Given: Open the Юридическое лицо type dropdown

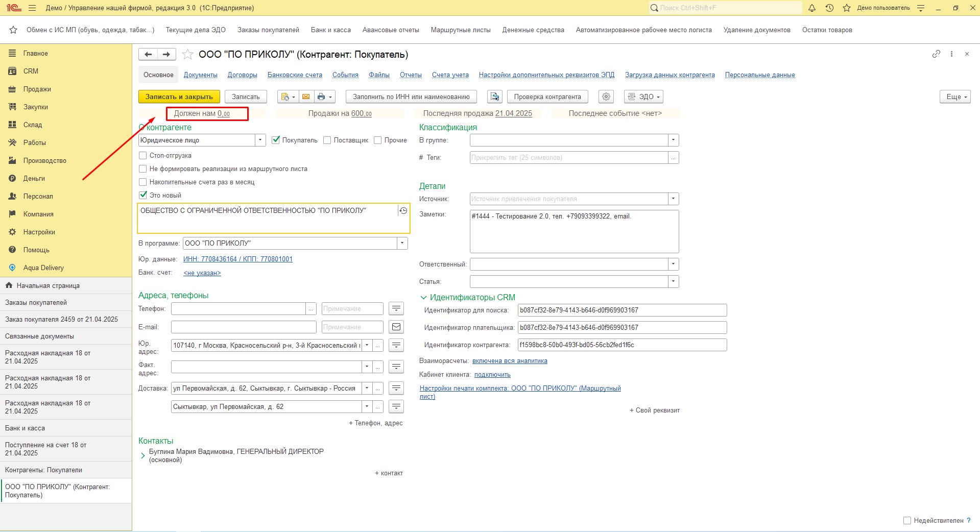Looking at the screenshot, I should [x=260, y=140].
